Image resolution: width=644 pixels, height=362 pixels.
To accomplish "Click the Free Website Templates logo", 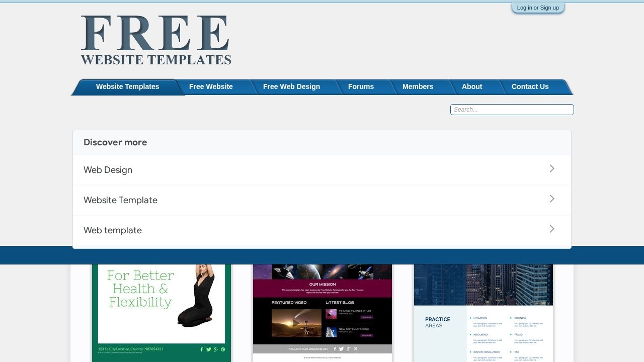I will (x=155, y=40).
